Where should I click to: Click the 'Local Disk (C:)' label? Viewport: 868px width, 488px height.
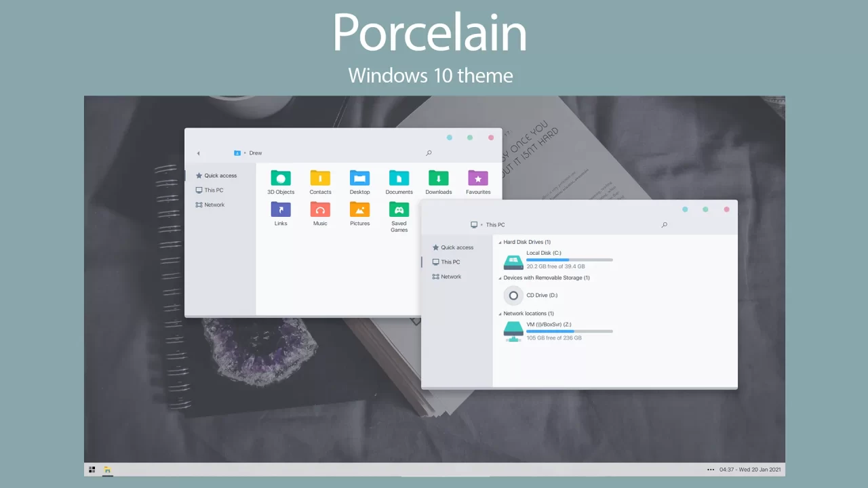click(x=544, y=253)
